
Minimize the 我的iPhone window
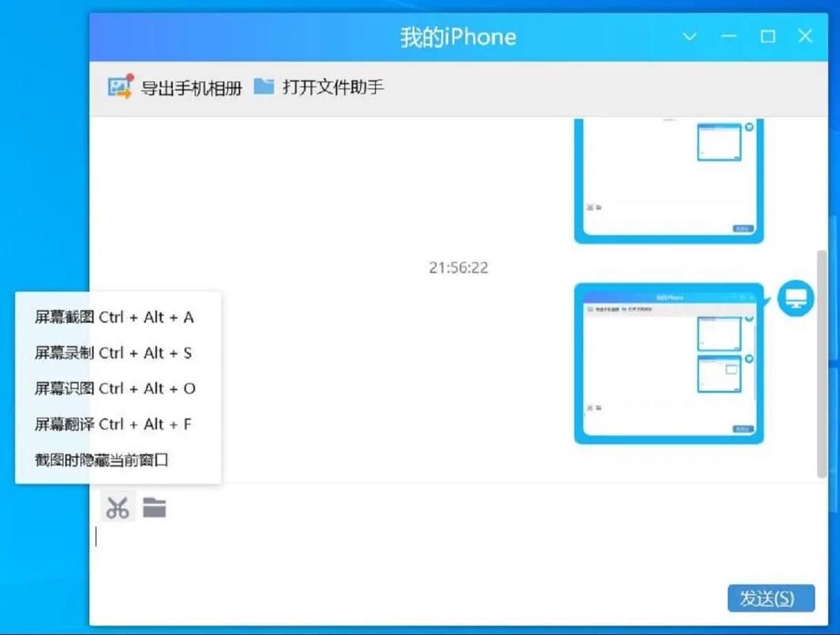729,37
